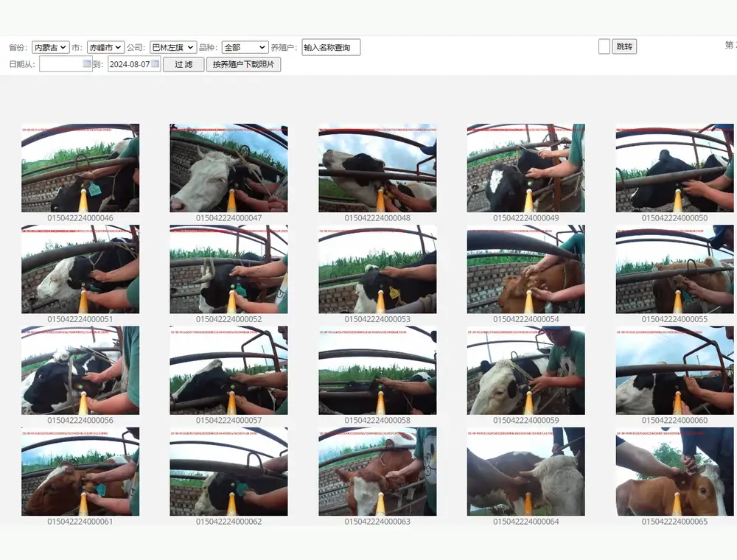Click the ID text 015042224000046
Screen dimensions: 737x560
(80, 218)
